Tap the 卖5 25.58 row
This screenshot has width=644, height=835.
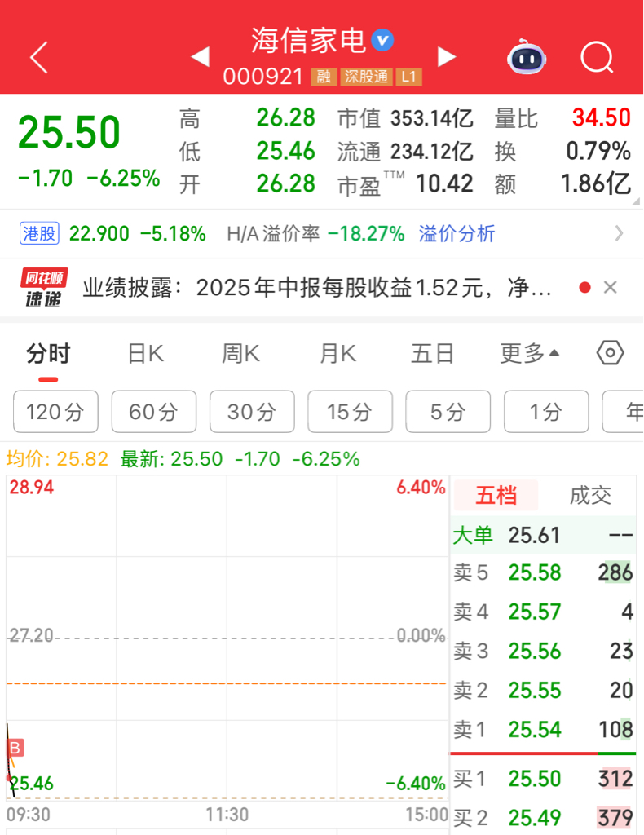pos(543,573)
